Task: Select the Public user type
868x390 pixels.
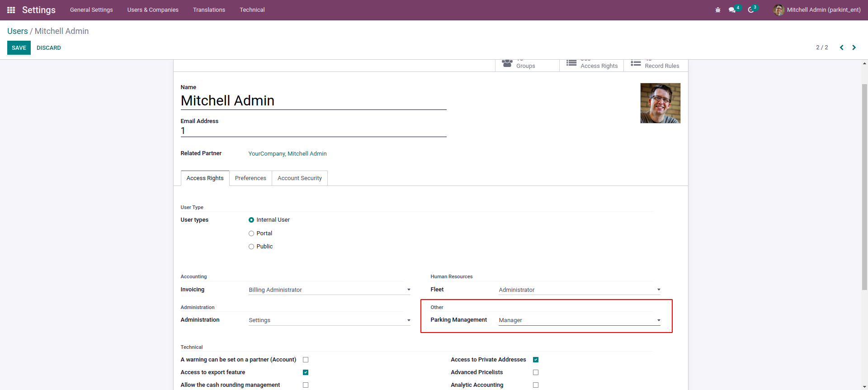Action: click(251, 247)
